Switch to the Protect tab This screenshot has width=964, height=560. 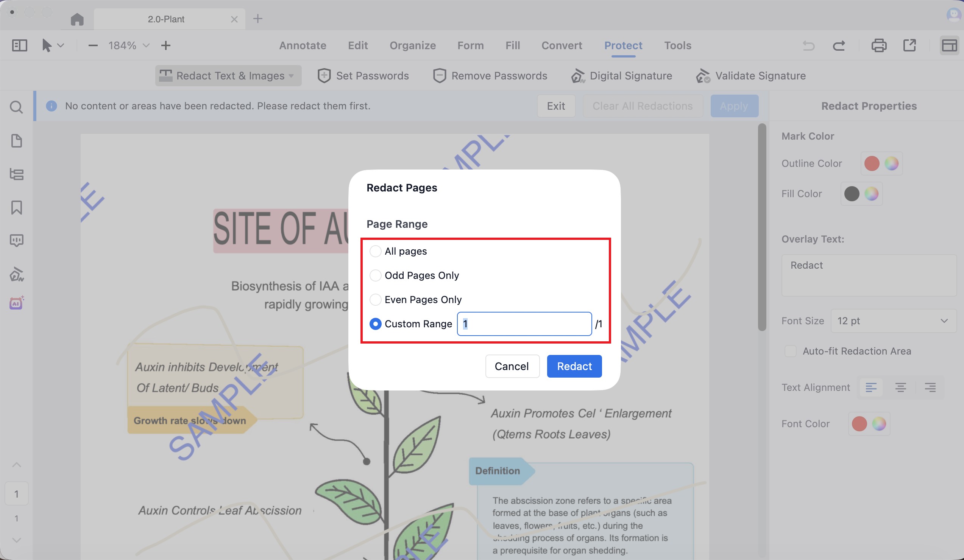coord(623,45)
